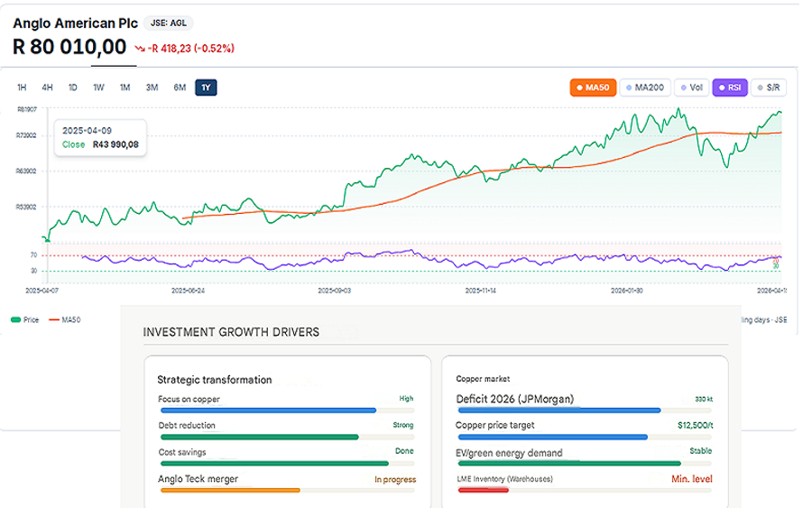The height and width of the screenshot is (508, 812).
Task: Click the Min. level status label
Action: (x=692, y=479)
